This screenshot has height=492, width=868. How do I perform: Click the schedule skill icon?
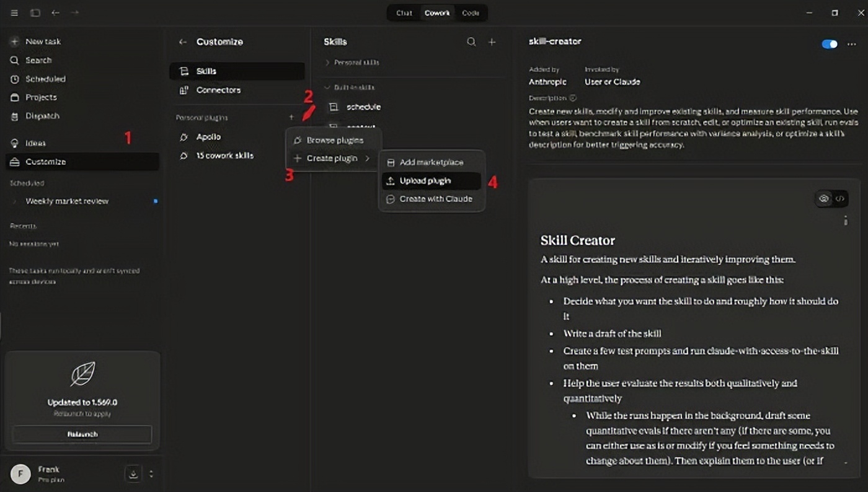click(x=334, y=107)
